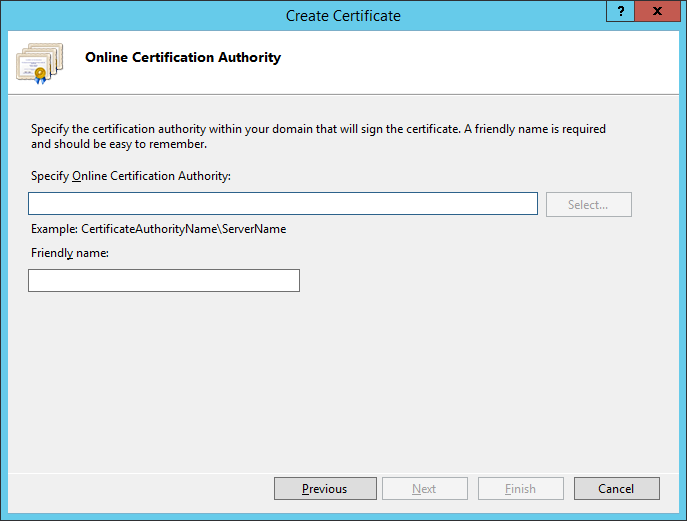The image size is (687, 521).
Task: Close the Create Certificate dialog
Action: point(657,12)
